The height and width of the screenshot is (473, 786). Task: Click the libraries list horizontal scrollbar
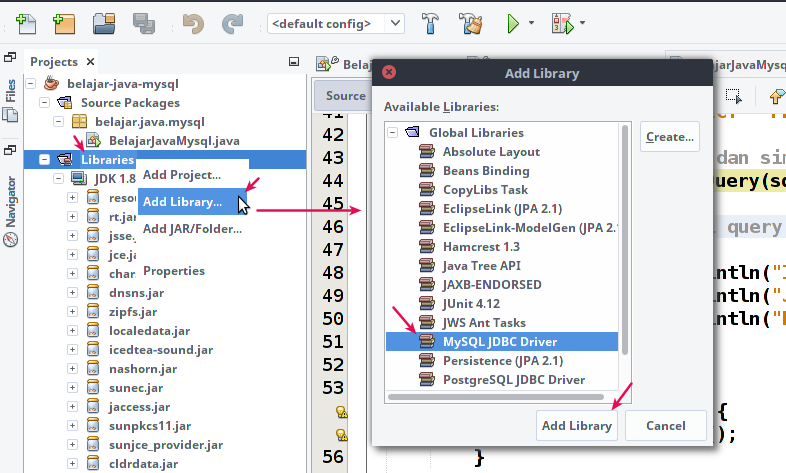pyautogui.click(x=496, y=397)
